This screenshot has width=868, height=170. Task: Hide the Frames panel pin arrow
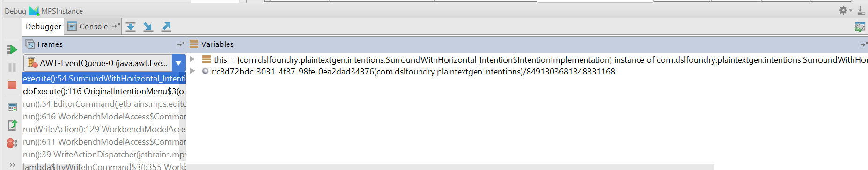180,44
